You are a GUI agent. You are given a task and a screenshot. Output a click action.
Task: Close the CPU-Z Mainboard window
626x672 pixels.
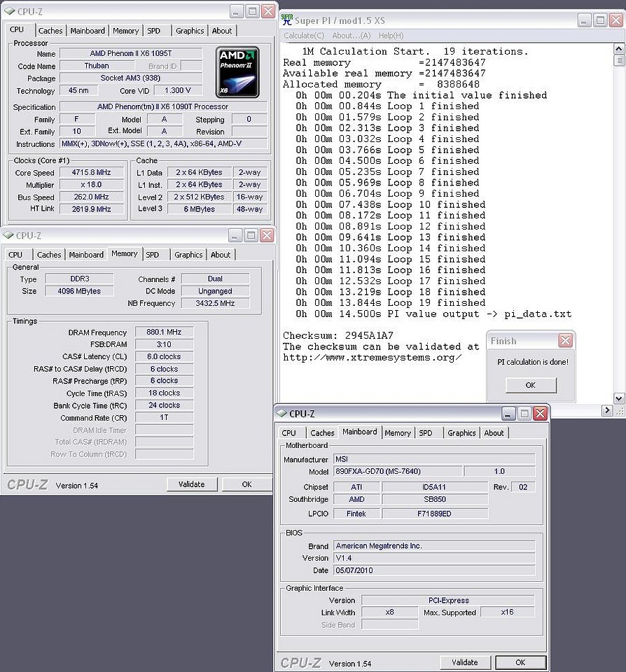[540, 414]
